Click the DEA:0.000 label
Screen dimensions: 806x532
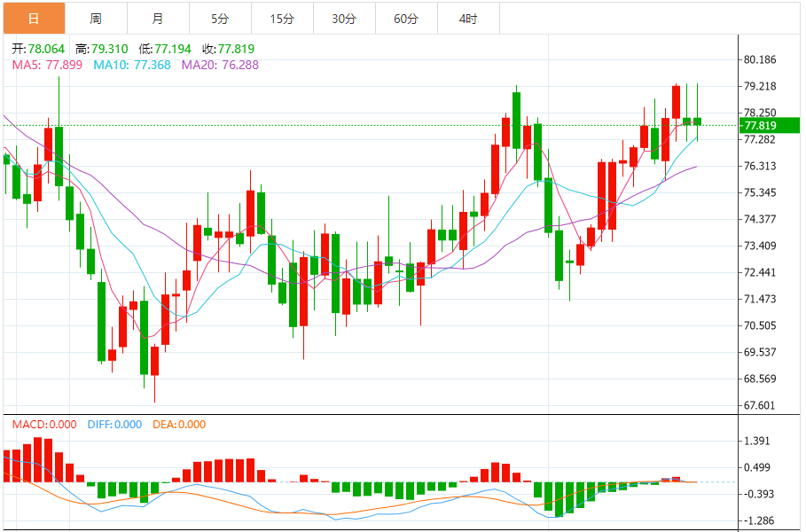pyautogui.click(x=179, y=425)
